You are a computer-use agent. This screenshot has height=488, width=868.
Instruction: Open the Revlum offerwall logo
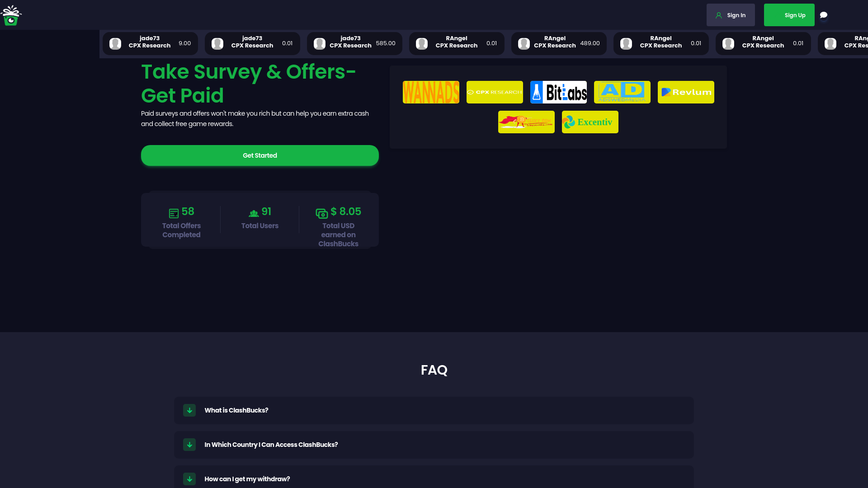pos(686,92)
